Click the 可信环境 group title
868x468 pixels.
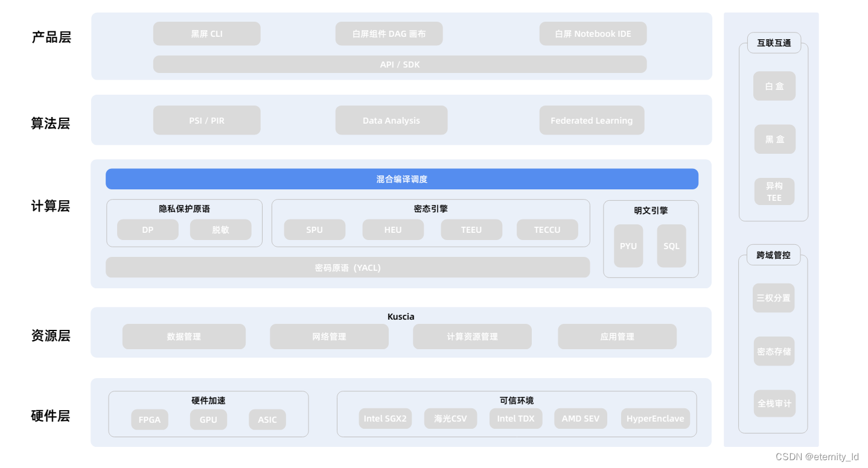(517, 400)
